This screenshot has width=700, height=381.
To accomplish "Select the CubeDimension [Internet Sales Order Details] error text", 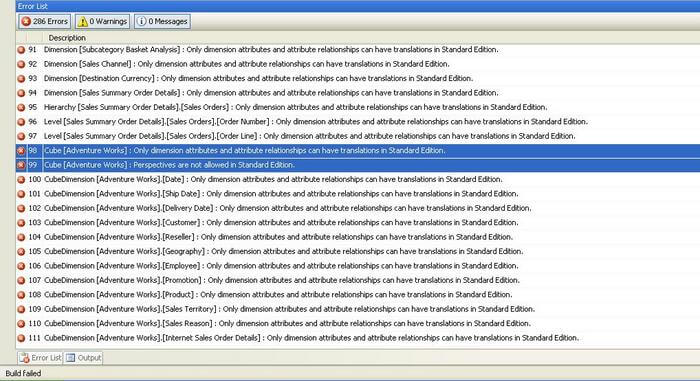I will click(312, 338).
